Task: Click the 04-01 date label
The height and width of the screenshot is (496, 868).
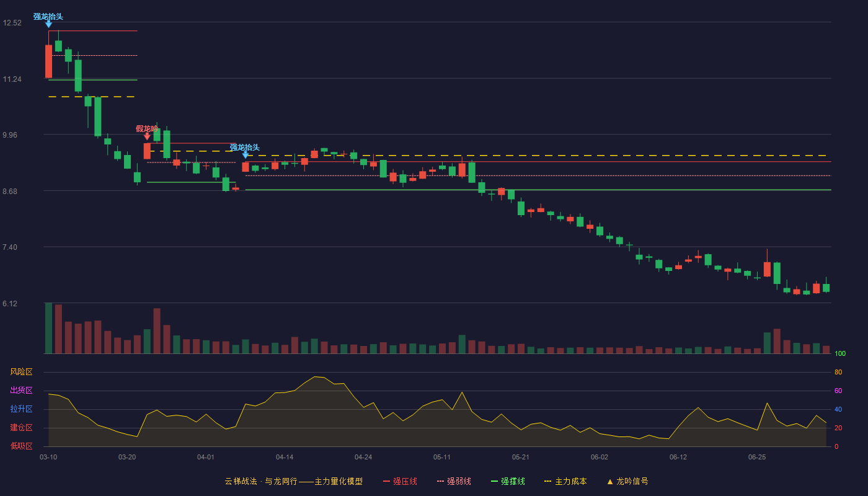Action: pyautogui.click(x=206, y=457)
